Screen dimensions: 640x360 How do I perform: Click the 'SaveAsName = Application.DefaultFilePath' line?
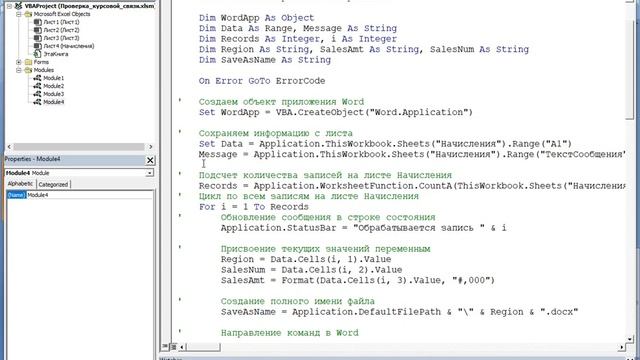point(400,312)
